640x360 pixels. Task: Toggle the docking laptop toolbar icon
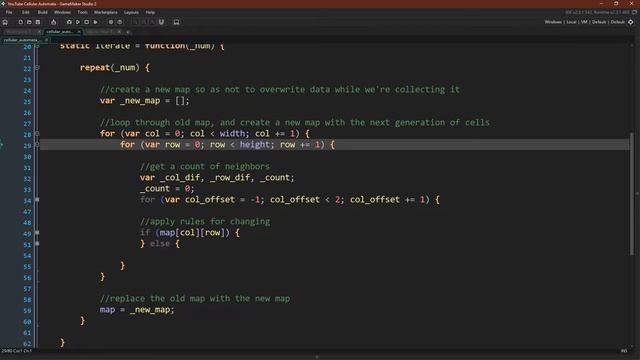(176, 22)
